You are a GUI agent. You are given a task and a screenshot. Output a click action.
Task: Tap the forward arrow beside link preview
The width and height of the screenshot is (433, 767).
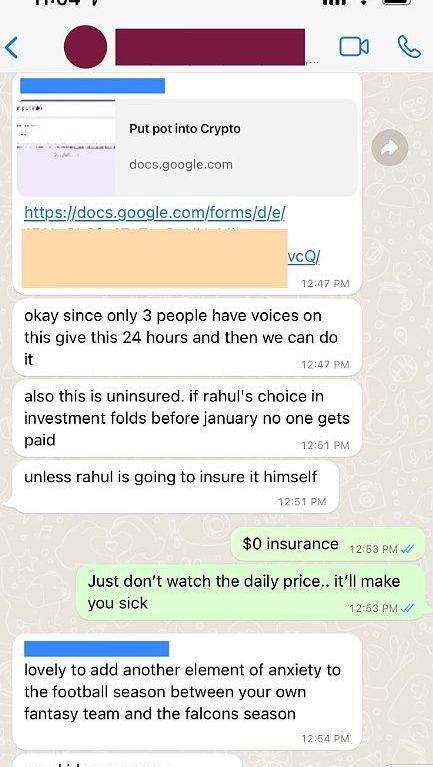coord(389,147)
